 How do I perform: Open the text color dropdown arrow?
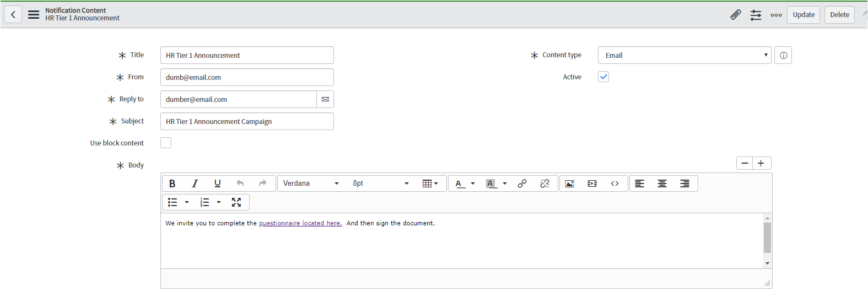click(473, 183)
